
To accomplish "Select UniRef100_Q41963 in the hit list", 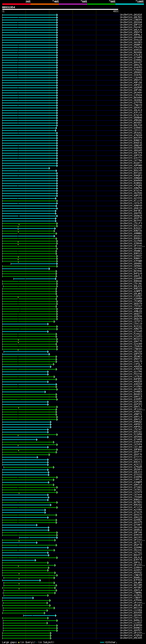I will tap(131, 42).
